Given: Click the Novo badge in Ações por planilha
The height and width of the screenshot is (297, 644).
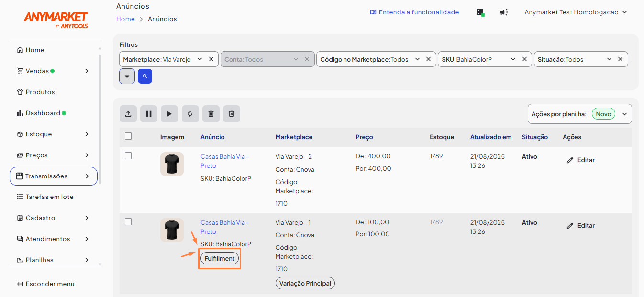Looking at the screenshot, I should click(x=603, y=114).
